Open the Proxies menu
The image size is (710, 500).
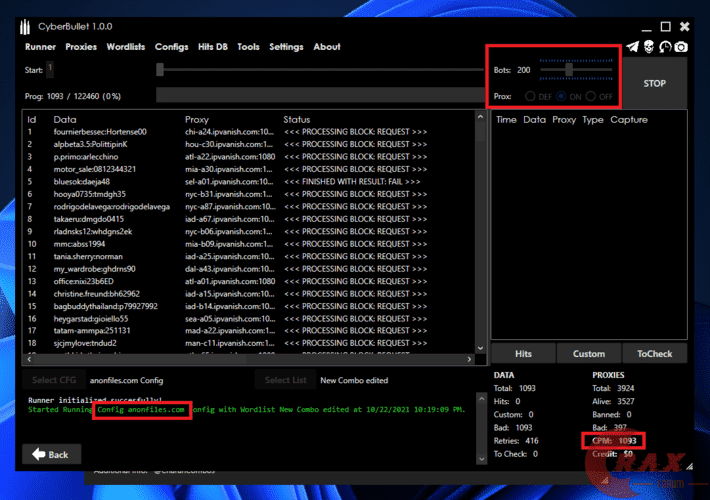click(x=81, y=47)
